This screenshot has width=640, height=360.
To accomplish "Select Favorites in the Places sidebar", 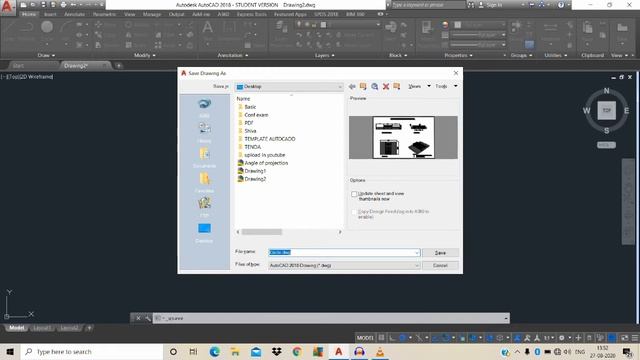I will point(204,182).
